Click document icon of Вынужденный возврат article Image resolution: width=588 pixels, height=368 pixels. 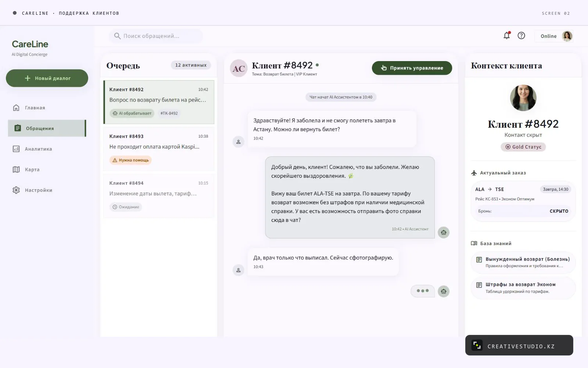click(479, 259)
